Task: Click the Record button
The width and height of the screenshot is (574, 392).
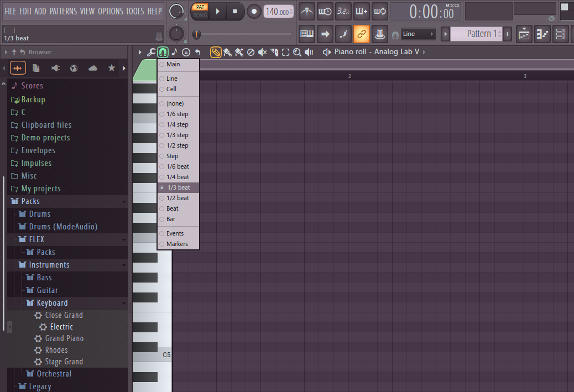Action: point(254,11)
